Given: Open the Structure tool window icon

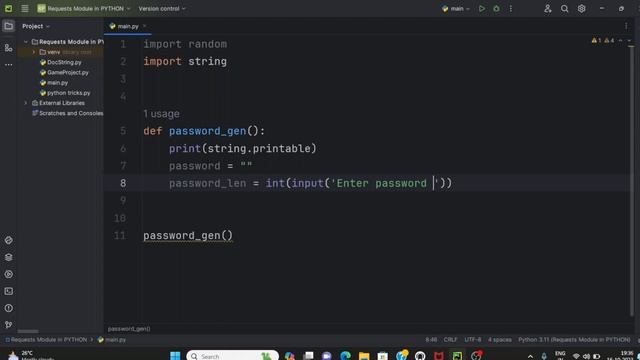Looking at the screenshot, I should [8, 48].
